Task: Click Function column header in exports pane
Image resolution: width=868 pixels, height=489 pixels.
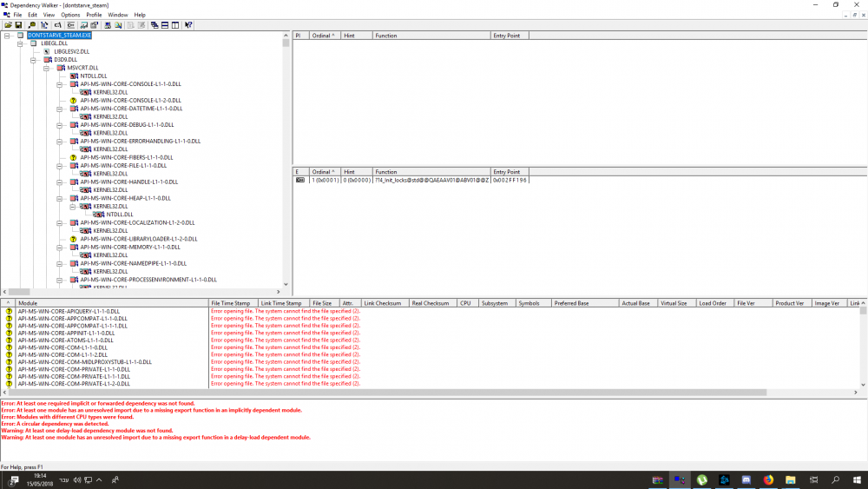Action: click(x=431, y=172)
